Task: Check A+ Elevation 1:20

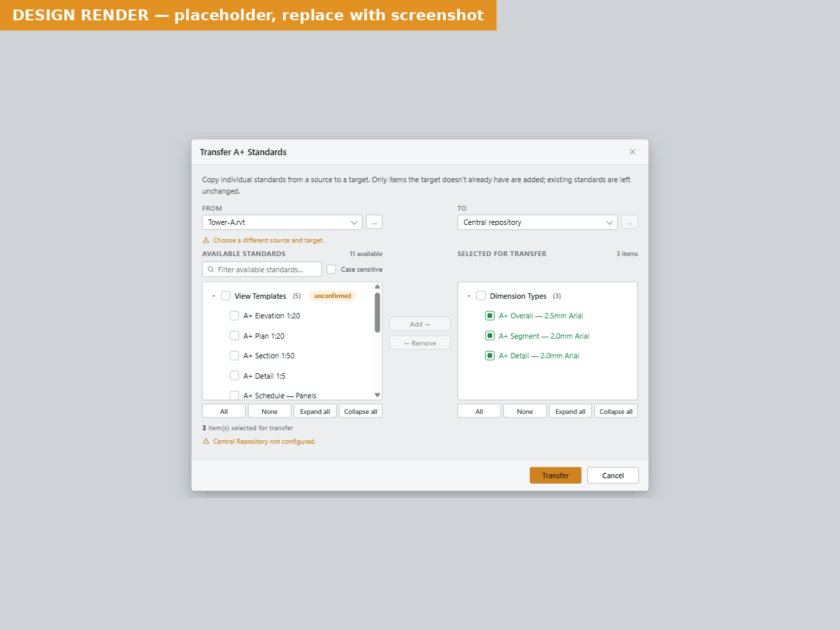Action: [234, 316]
